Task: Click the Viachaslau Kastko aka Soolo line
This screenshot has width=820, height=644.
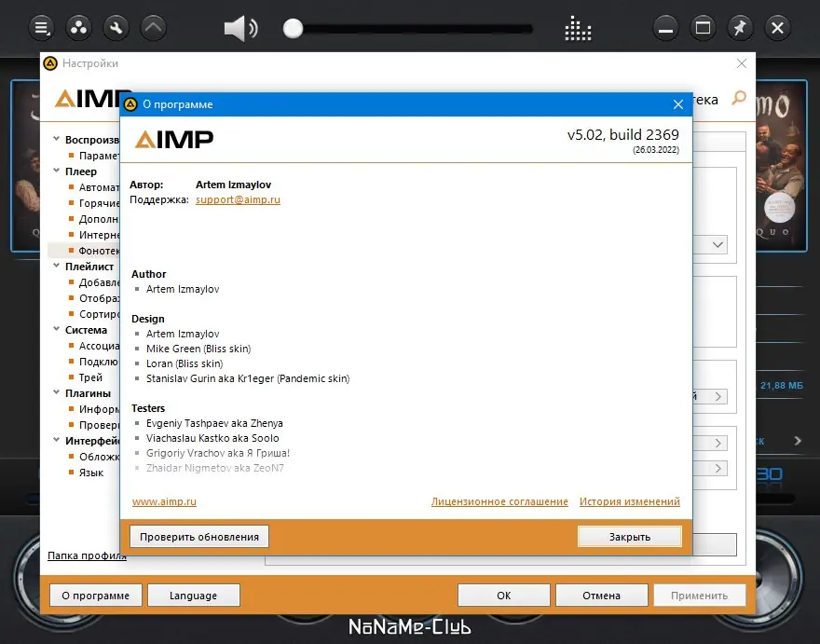Action: tap(212, 438)
